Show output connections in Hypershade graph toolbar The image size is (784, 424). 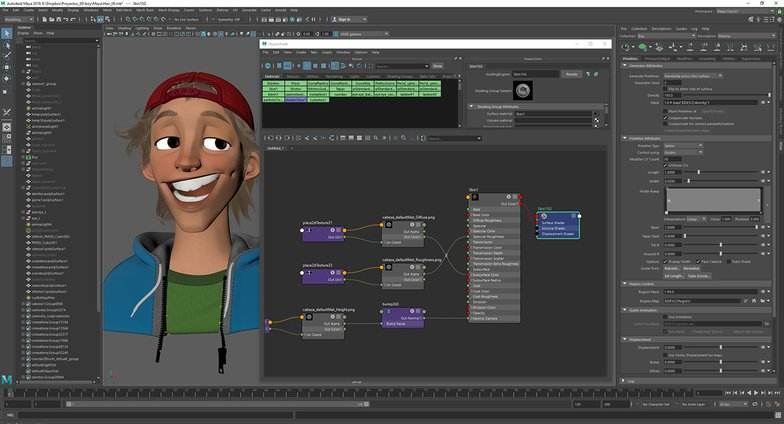tap(288, 138)
